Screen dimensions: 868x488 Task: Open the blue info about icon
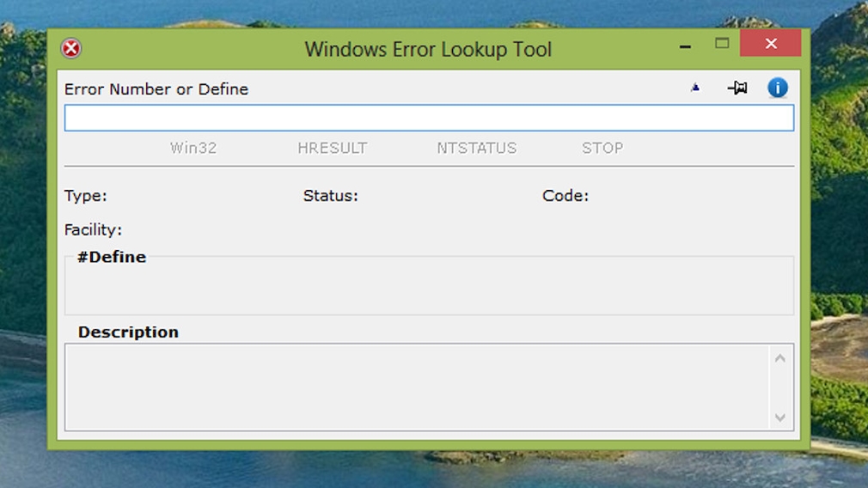click(777, 88)
